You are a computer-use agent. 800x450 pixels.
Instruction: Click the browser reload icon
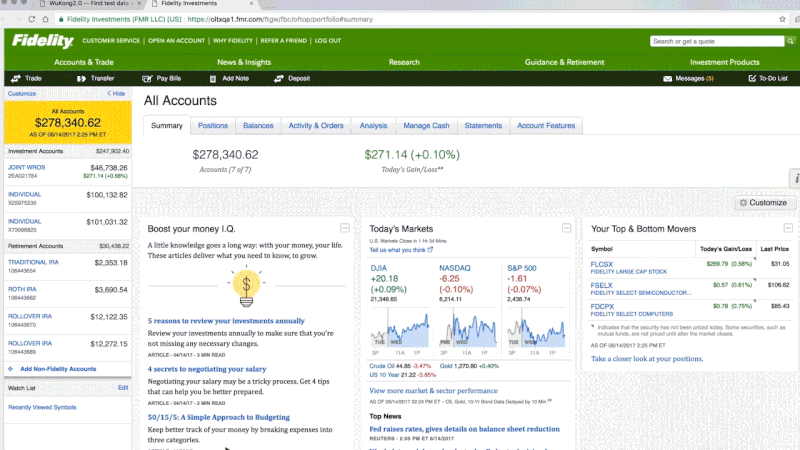tap(32, 19)
